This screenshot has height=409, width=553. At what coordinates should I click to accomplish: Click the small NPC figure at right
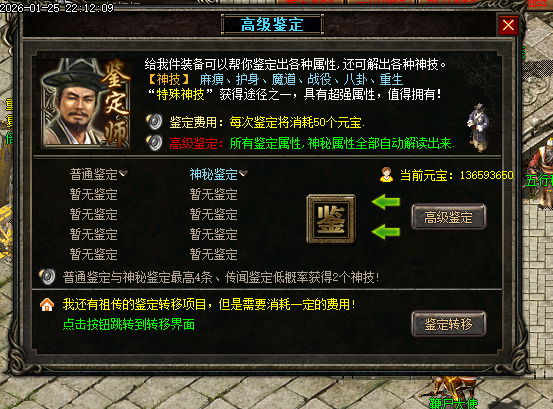click(x=478, y=128)
